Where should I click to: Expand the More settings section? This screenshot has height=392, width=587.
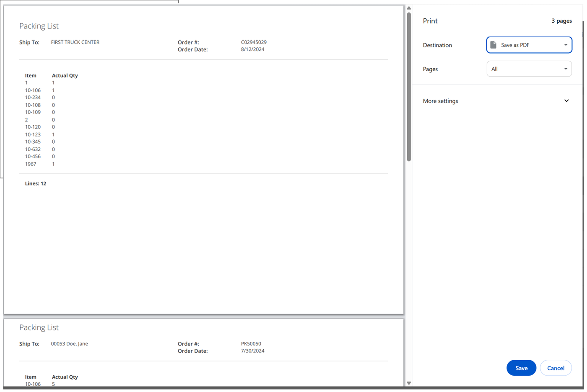[496, 101]
